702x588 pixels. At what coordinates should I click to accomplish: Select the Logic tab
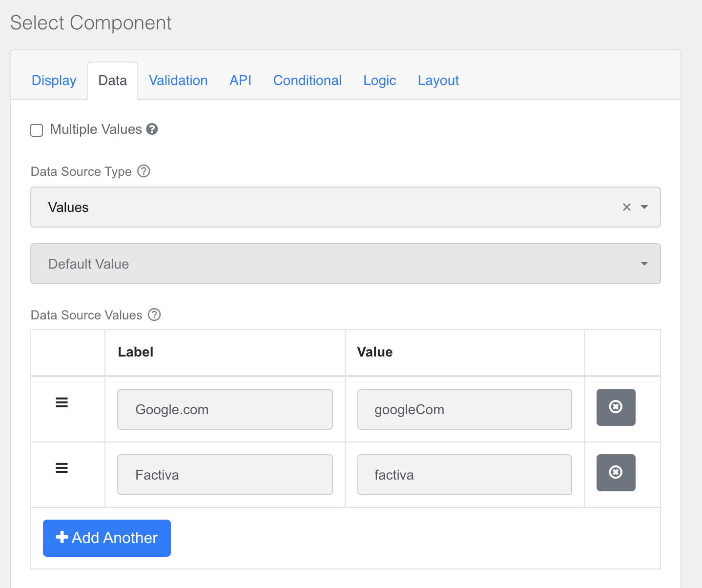click(379, 81)
